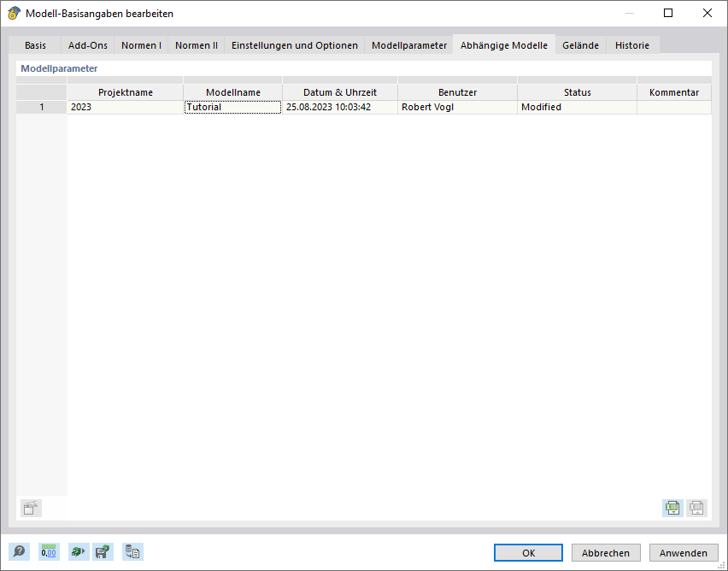Viewport: 728px width, 571px height.
Task: Select the 25.08.2023 10:03:42 date cell
Action: [x=340, y=108]
